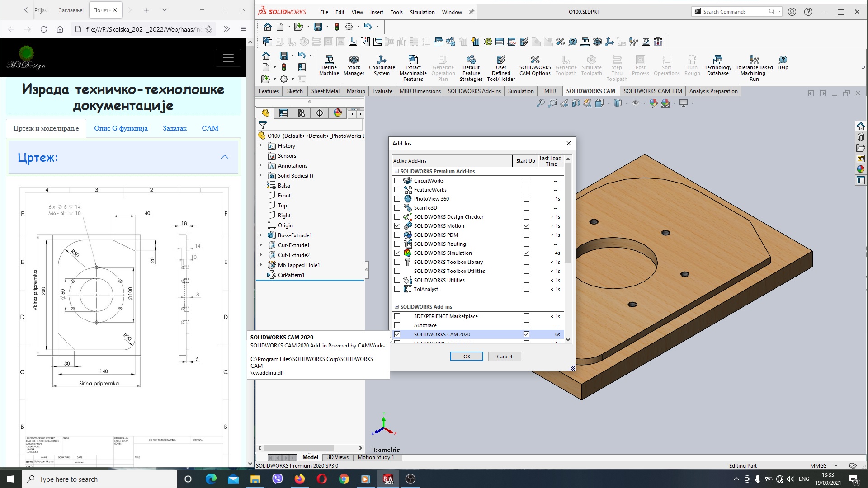Click Search Commands input field
The width and height of the screenshot is (868, 488).
(734, 12)
